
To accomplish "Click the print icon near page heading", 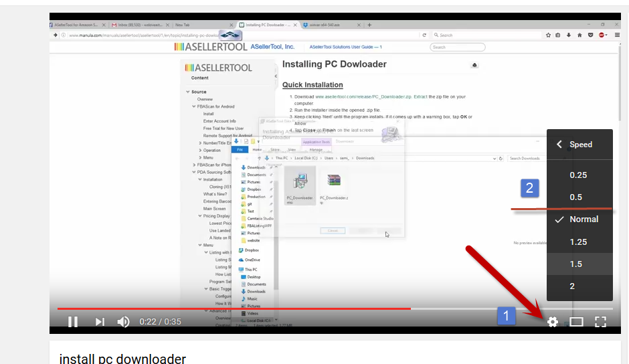I will (474, 65).
